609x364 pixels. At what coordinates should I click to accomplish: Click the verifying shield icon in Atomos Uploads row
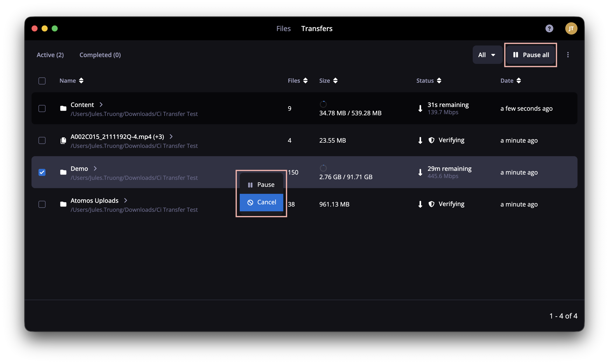(x=431, y=204)
